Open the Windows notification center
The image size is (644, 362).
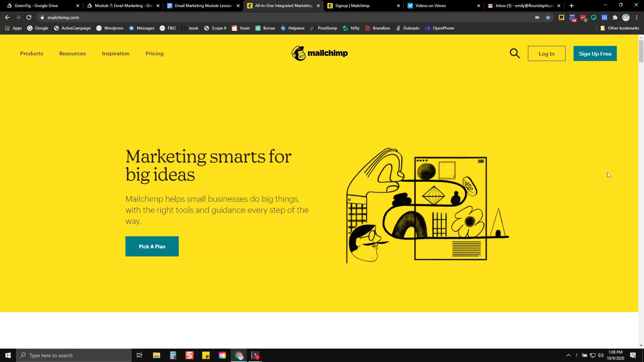(x=633, y=355)
